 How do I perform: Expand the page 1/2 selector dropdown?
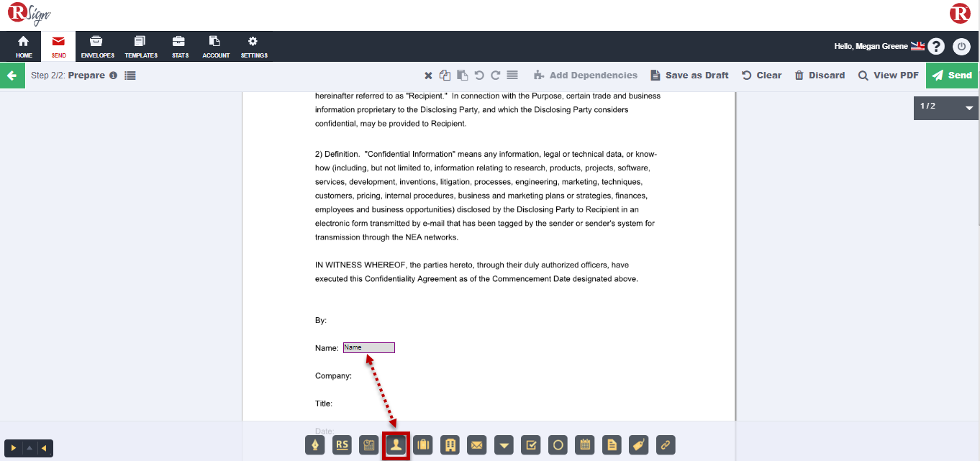[x=968, y=107]
